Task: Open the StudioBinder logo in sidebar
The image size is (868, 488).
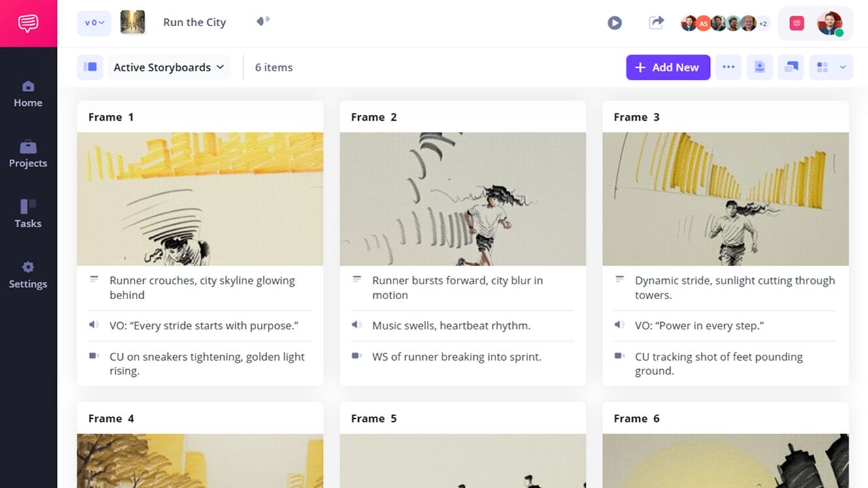Action: [28, 24]
